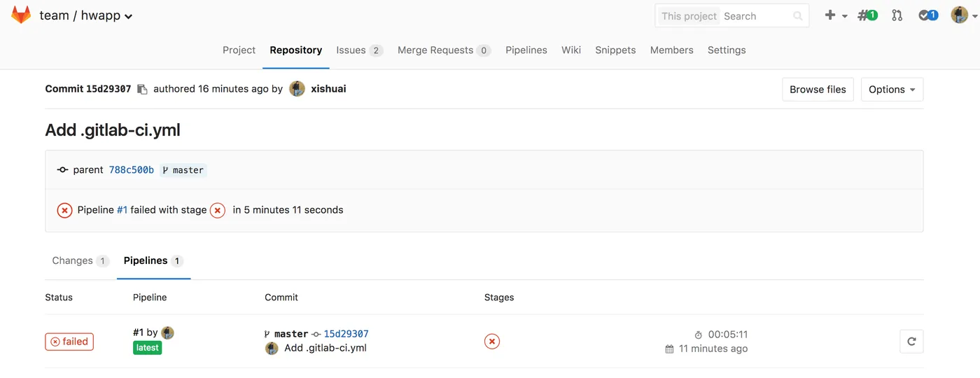Expand the team / hwapp project dropdown
This screenshot has height=378, width=980.
pyautogui.click(x=128, y=16)
